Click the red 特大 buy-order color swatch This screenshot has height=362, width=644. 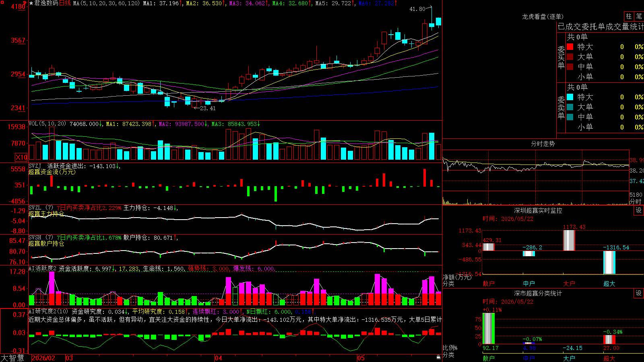[570, 47]
